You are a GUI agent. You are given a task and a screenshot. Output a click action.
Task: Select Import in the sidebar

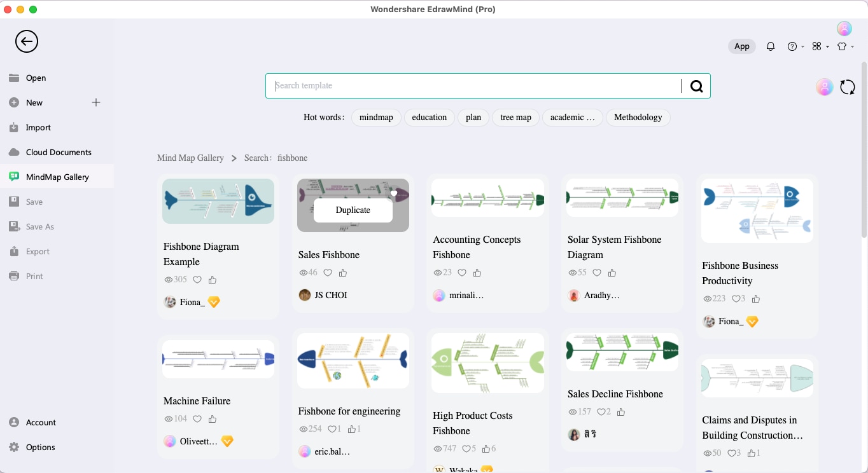point(38,128)
